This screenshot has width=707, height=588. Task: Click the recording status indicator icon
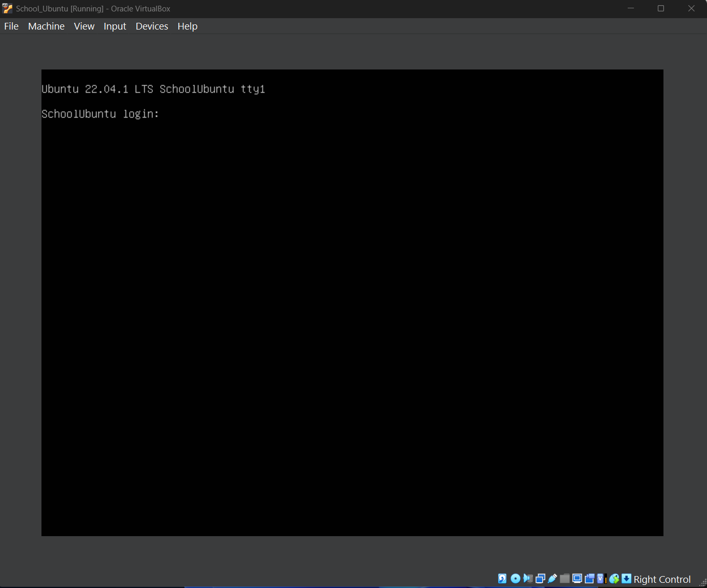(x=589, y=579)
